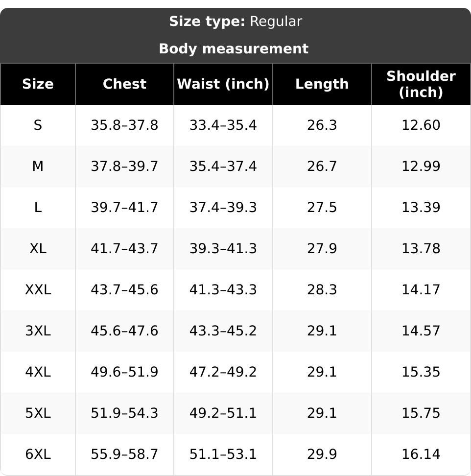Click waist value 47.2–49.2 for 4XL
This screenshot has width=471, height=476.
click(223, 372)
